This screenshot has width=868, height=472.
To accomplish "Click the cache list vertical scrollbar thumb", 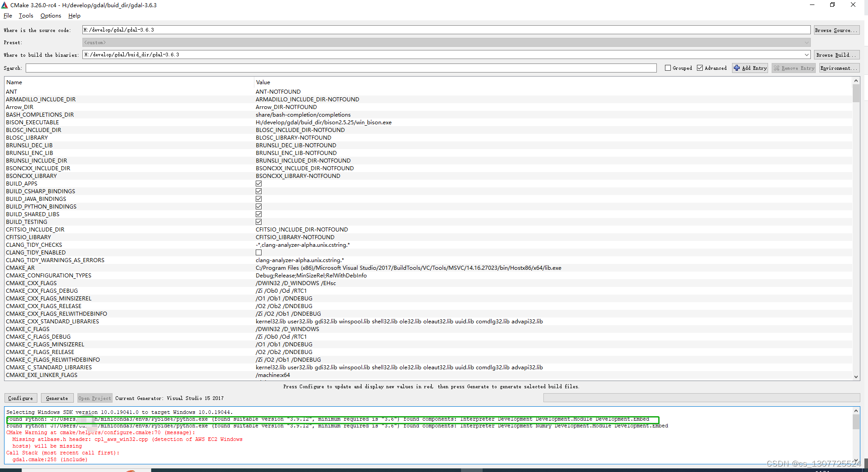I will tap(856, 93).
